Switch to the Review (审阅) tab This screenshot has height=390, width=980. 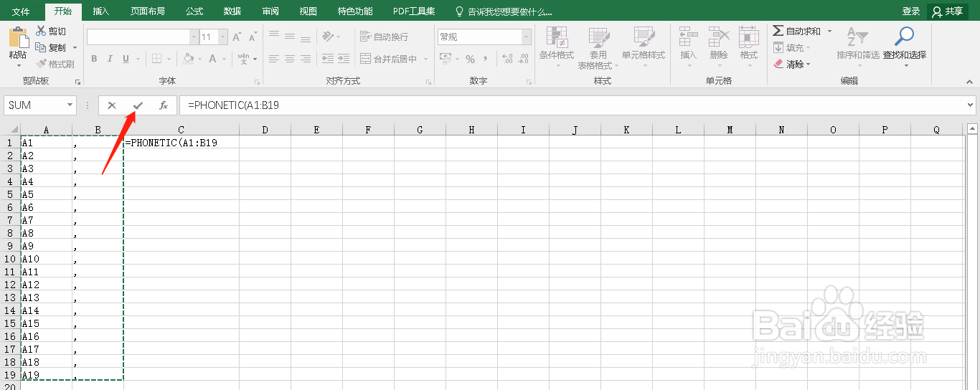(270, 11)
